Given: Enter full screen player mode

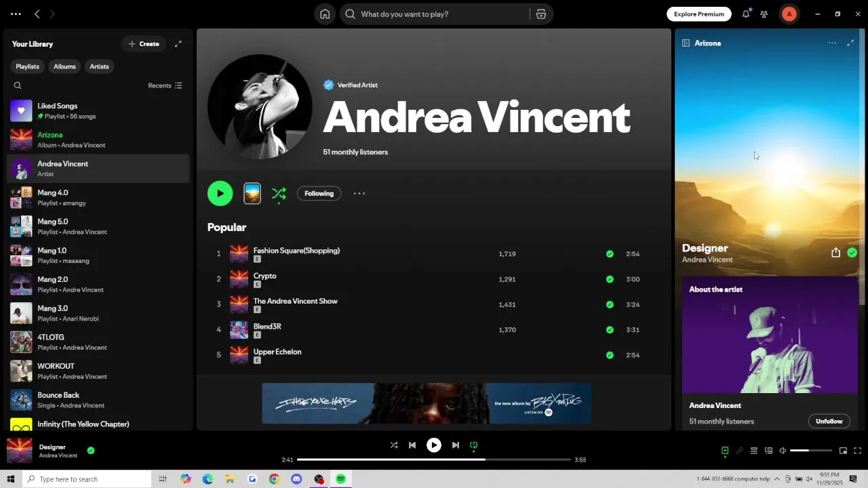Looking at the screenshot, I should [x=858, y=451].
